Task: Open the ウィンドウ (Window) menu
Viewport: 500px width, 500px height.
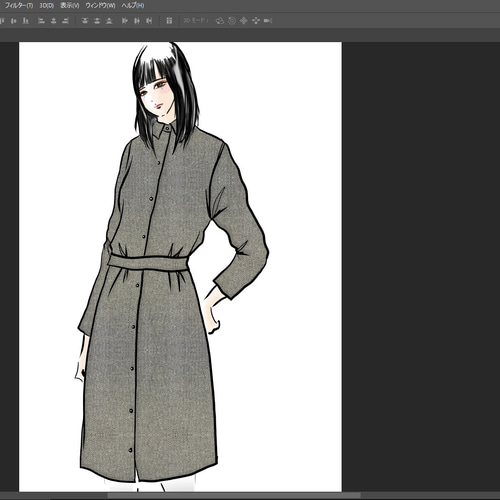Action: pos(100,6)
